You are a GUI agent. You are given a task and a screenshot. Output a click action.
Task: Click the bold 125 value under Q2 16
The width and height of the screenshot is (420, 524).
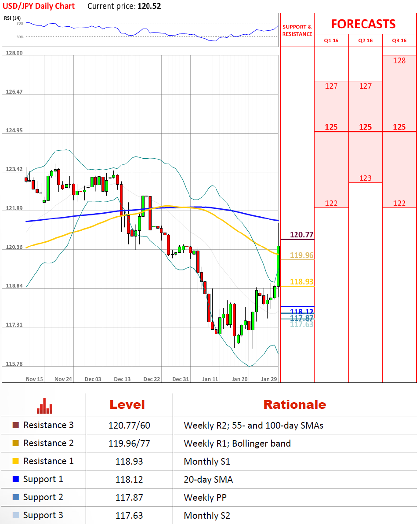[365, 127]
